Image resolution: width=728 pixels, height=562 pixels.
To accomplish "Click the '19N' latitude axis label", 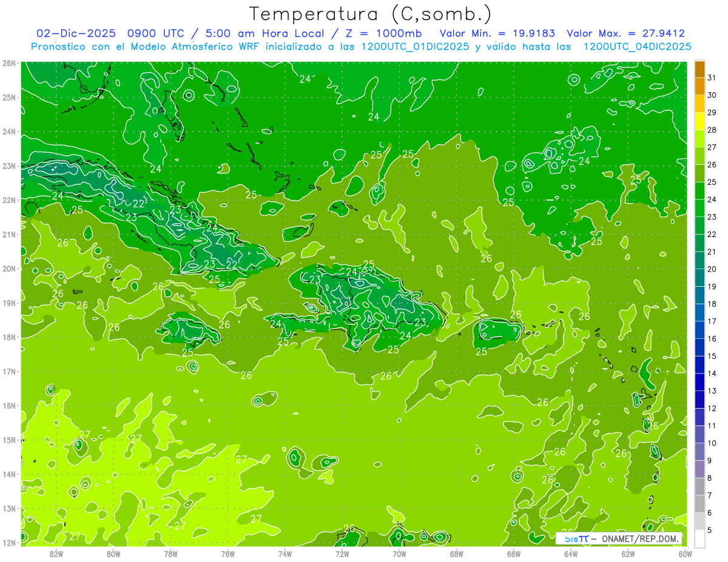I will [x=9, y=303].
